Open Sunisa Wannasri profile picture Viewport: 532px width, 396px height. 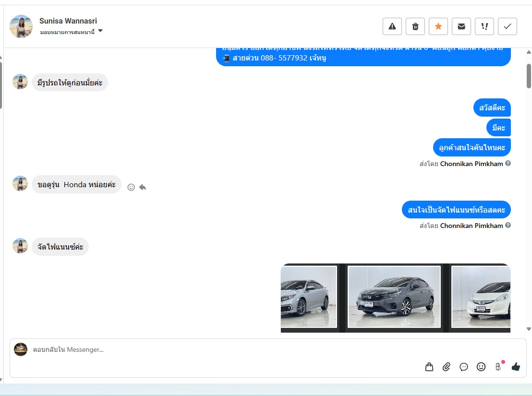tap(21, 26)
